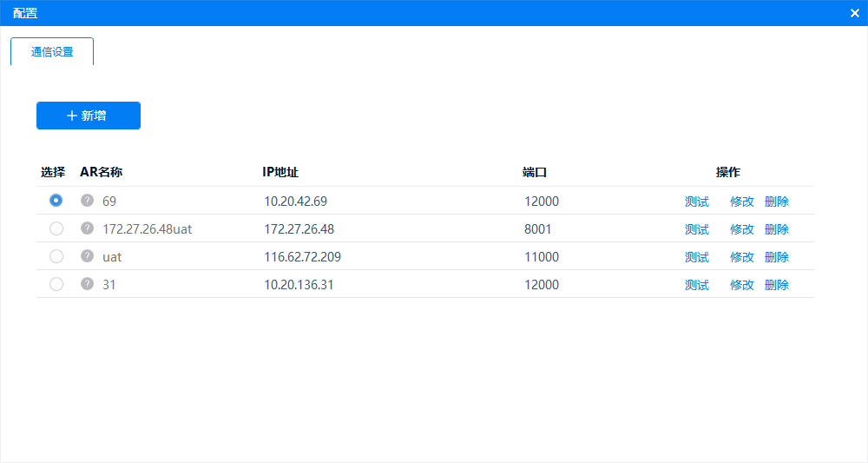Test the 116.62.72.209 connection
Screen dimensions: 868x463
tap(696, 257)
